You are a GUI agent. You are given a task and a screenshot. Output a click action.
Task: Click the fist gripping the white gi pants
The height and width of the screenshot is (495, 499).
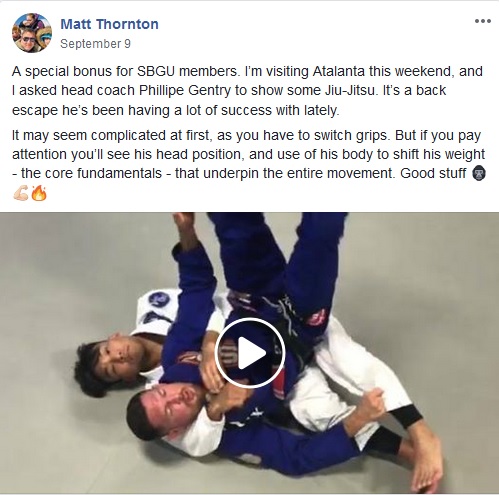(372, 403)
